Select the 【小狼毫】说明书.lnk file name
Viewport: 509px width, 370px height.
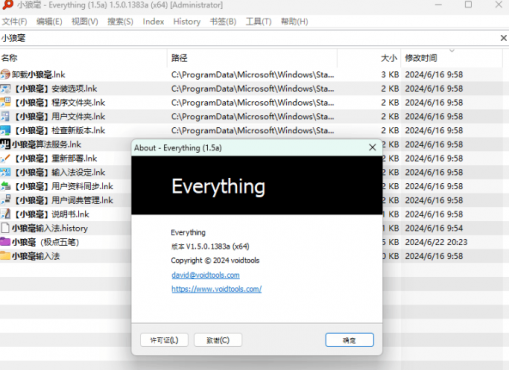click(x=51, y=214)
